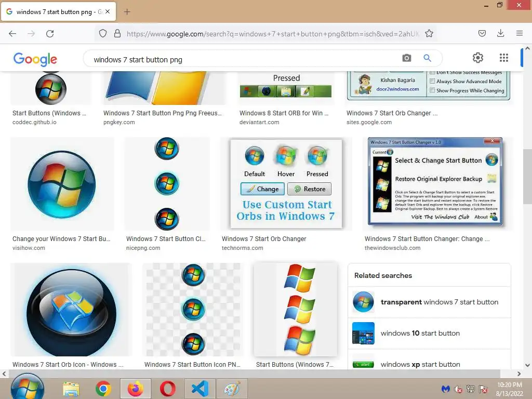Search by image using the camera icon
Image resolution: width=532 pixels, height=399 pixels.
tap(407, 58)
